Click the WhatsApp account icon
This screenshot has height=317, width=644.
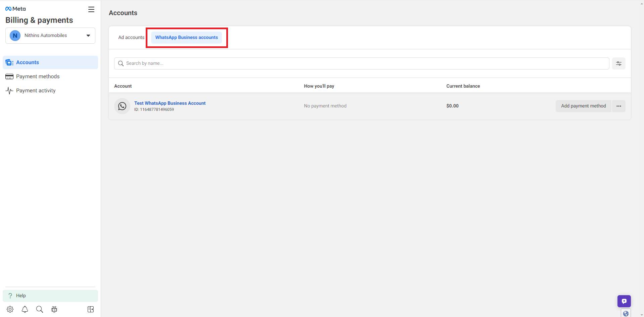click(x=122, y=106)
